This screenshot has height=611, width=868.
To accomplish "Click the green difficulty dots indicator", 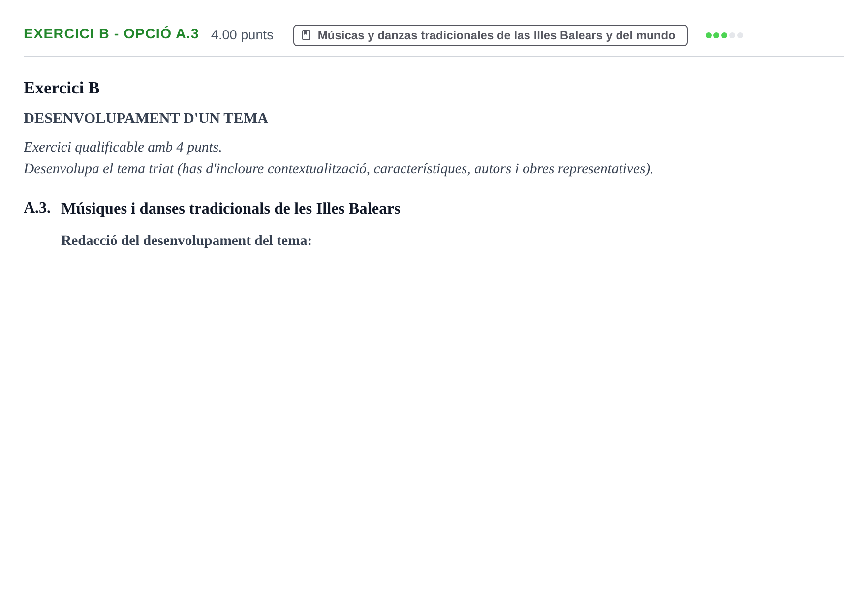I will [x=724, y=35].
